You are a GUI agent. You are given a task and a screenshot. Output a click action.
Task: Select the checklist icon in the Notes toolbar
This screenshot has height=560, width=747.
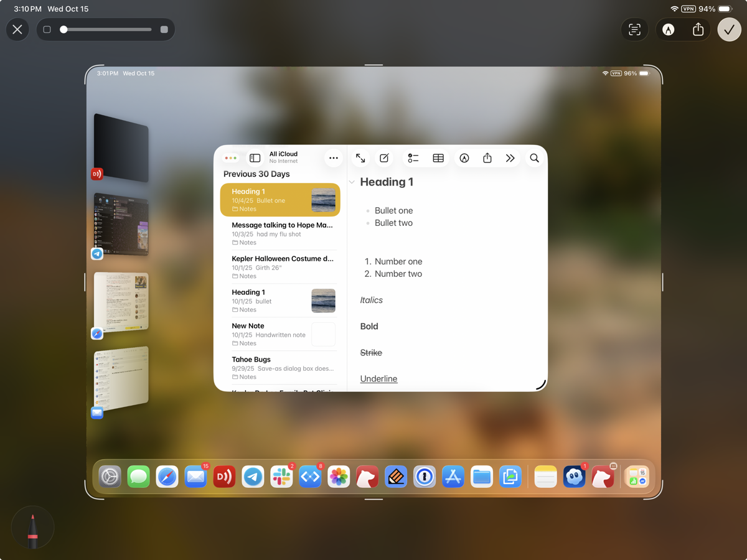point(413,158)
